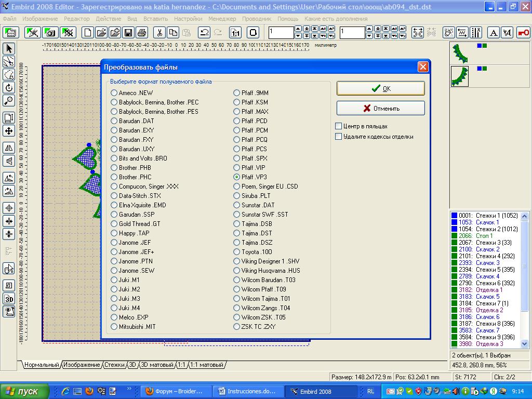Image resolution: width=532 pixels, height=399 pixels.
Task: Click the 3D view icon in left toolbar
Action: pyautogui.click(x=9, y=299)
